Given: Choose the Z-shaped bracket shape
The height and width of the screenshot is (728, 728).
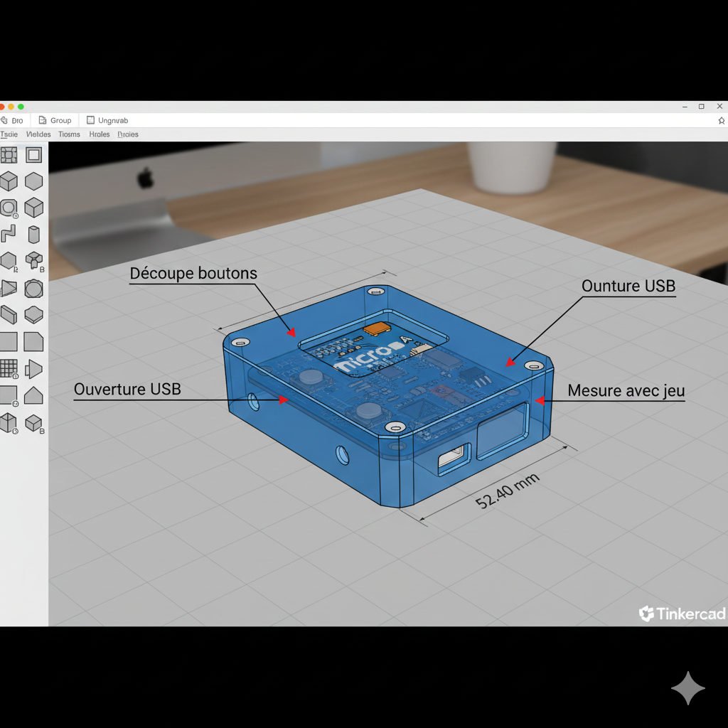Looking at the screenshot, I should (x=9, y=235).
